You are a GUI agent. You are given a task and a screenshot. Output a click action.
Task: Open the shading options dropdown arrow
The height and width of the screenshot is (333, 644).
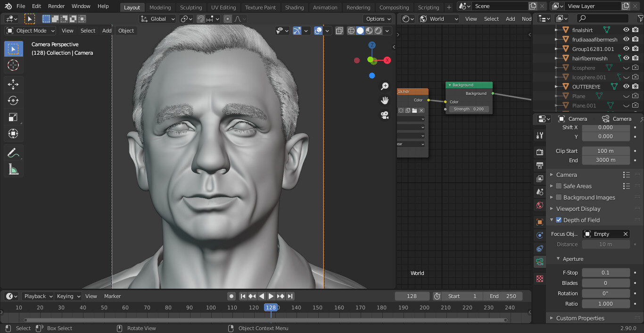click(388, 31)
